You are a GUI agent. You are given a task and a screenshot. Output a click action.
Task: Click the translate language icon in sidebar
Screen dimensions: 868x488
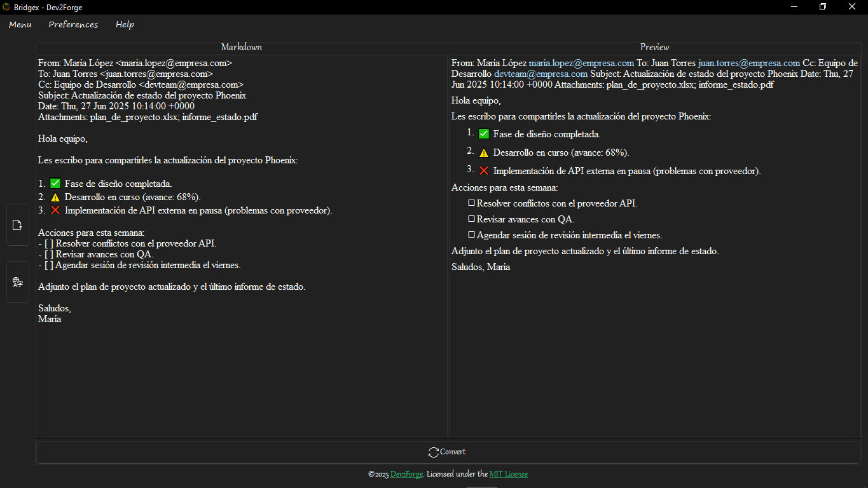(x=18, y=282)
